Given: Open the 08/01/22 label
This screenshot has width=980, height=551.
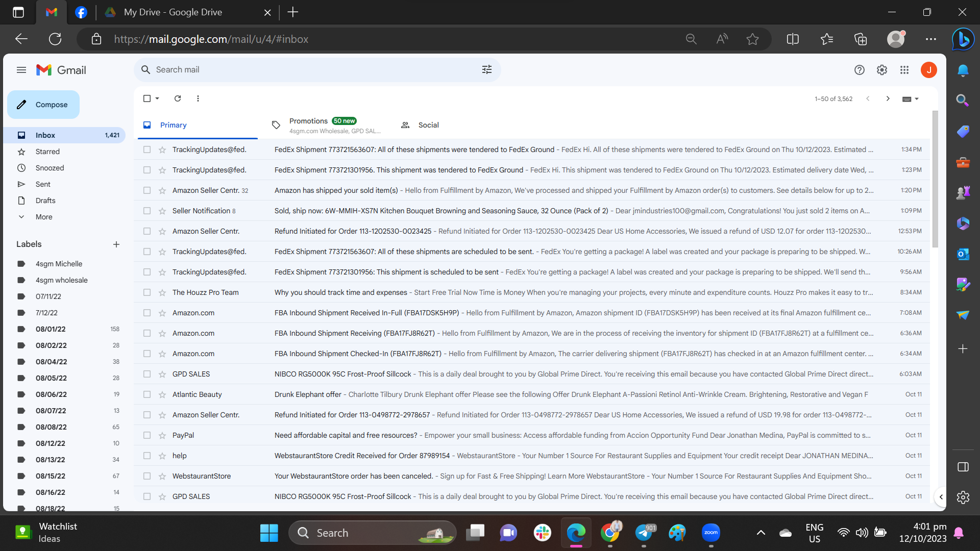Looking at the screenshot, I should [51, 329].
